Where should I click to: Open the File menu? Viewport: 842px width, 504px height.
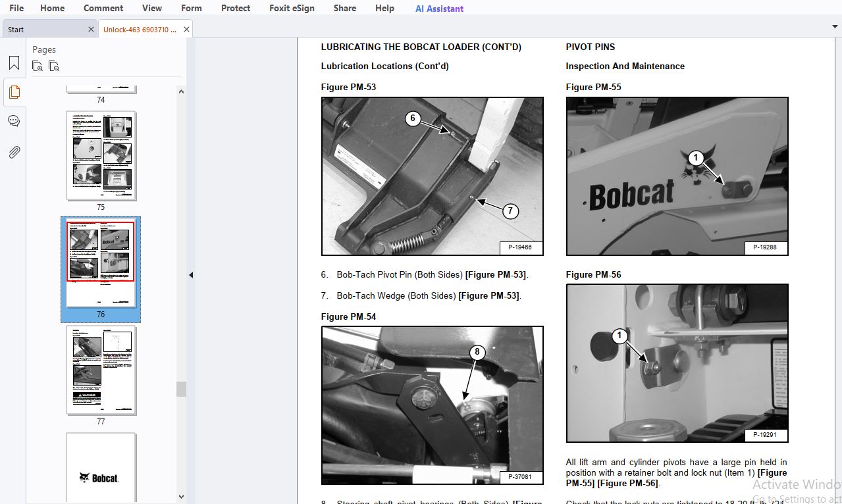tap(16, 8)
